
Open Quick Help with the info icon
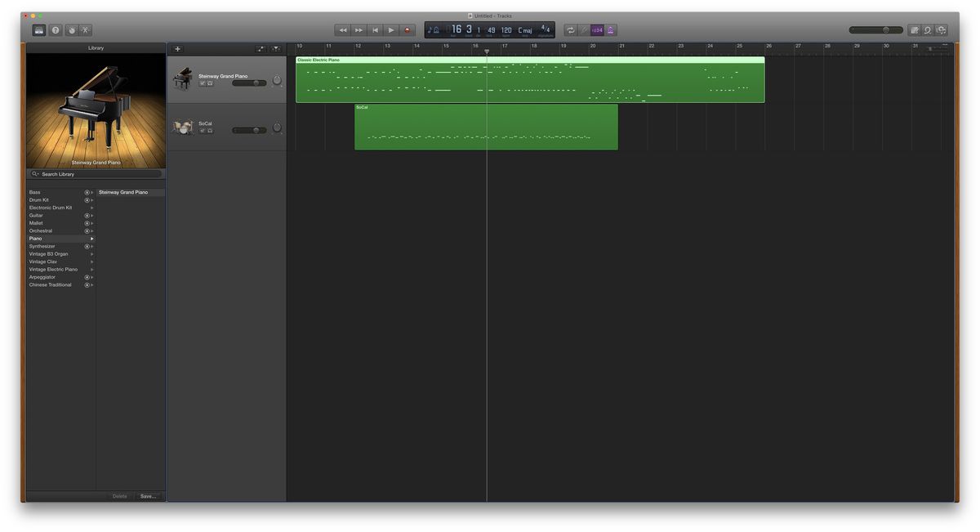55,29
